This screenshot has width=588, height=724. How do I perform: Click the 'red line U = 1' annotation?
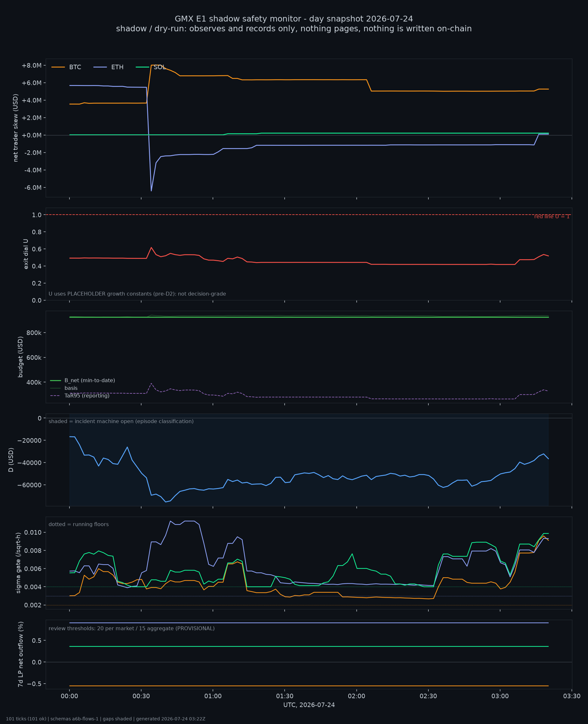pyautogui.click(x=552, y=217)
